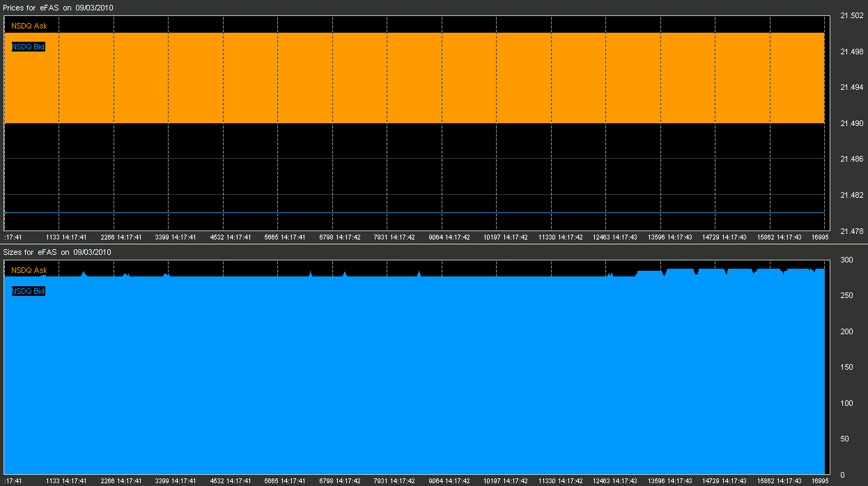868x486 pixels.
Task: Click '6798 14:17:42' under the Sizes chart
Action: [340, 481]
